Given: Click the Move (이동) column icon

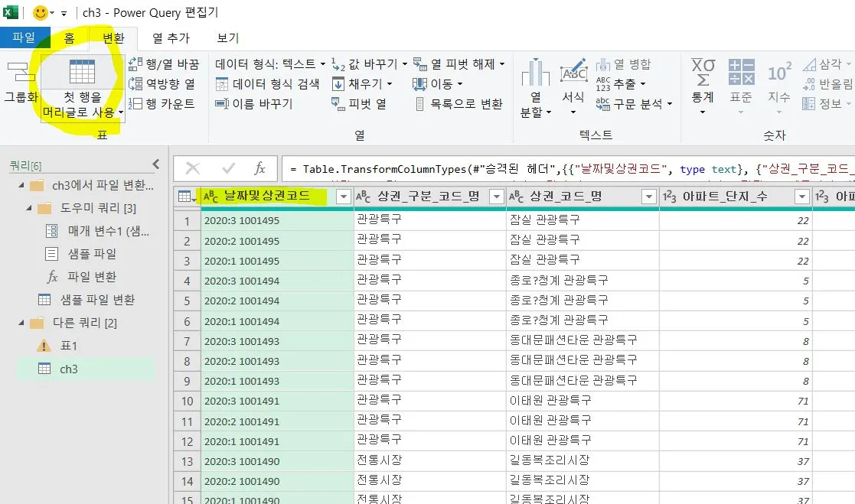Looking at the screenshot, I should point(420,84).
